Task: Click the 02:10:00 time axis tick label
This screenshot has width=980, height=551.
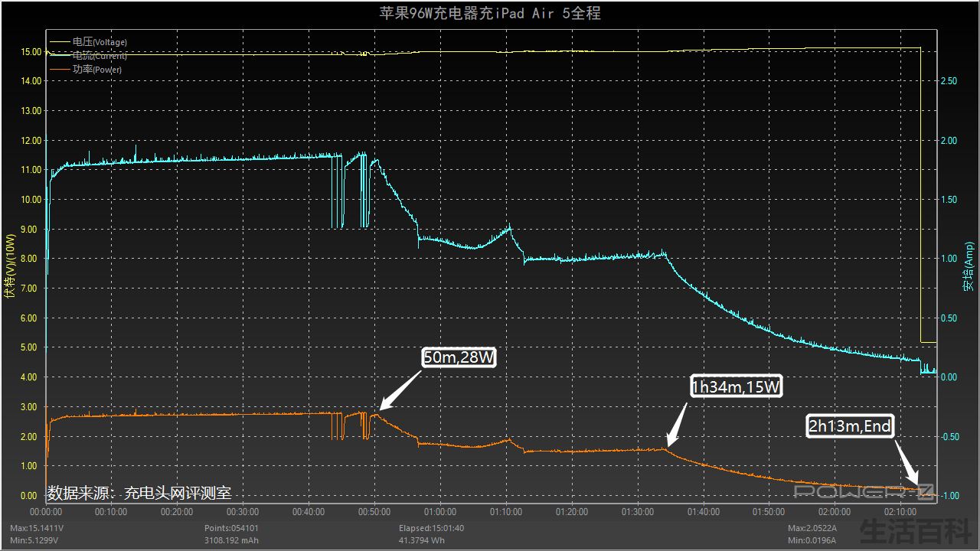Action: click(x=900, y=512)
